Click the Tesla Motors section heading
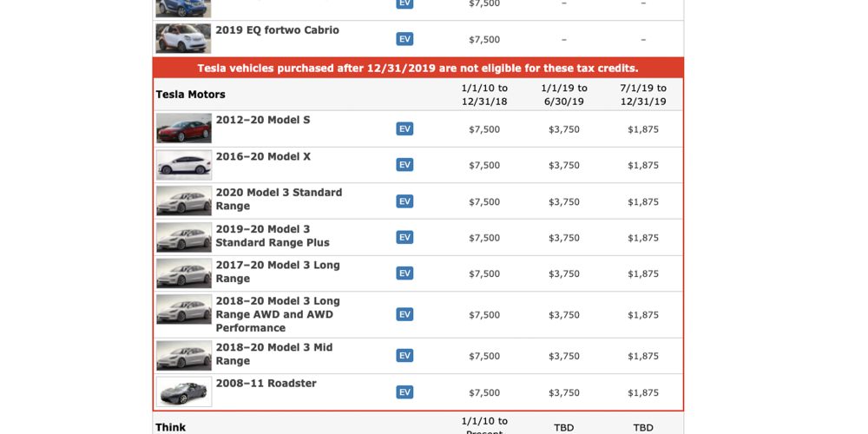Image resolution: width=868 pixels, height=434 pixels. 190,95
